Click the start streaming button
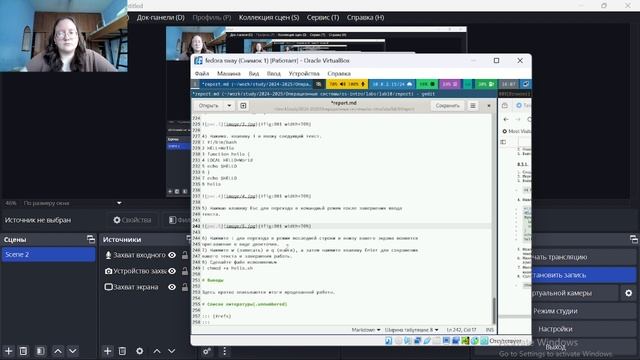This screenshot has height=360, width=640. (584, 257)
